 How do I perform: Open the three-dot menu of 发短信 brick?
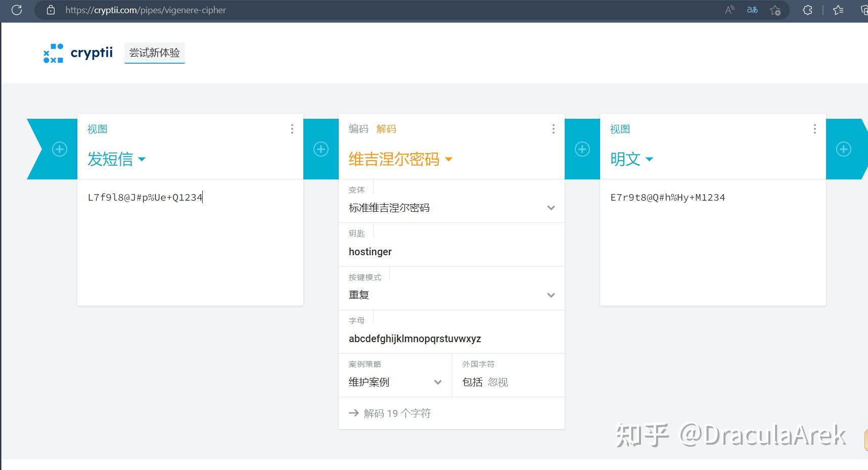click(292, 129)
